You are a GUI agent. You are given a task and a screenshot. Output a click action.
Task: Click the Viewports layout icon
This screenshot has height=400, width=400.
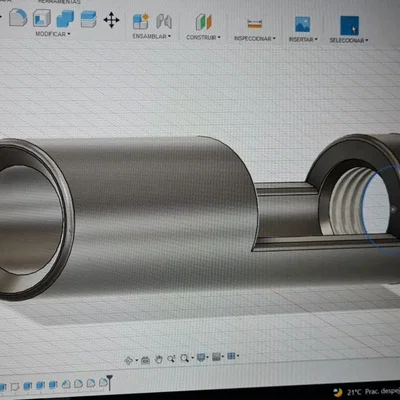(231, 356)
